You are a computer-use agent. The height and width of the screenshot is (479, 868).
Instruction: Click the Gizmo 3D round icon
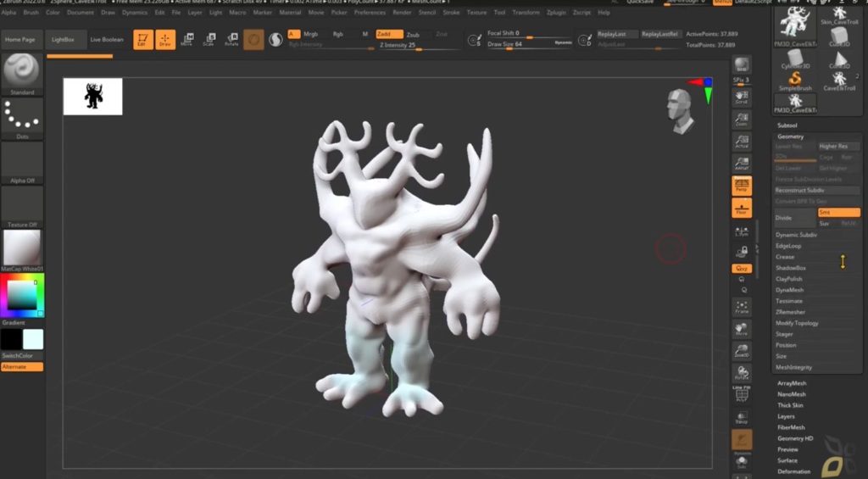[x=253, y=40]
